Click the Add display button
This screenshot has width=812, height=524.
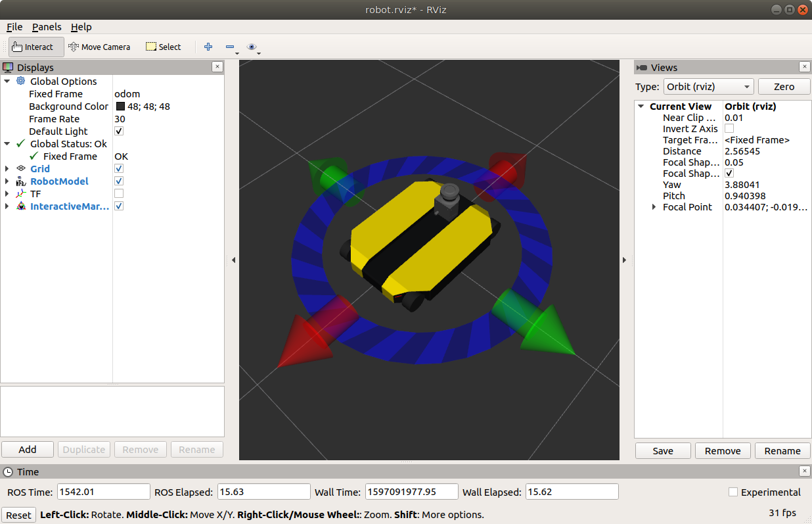point(28,450)
